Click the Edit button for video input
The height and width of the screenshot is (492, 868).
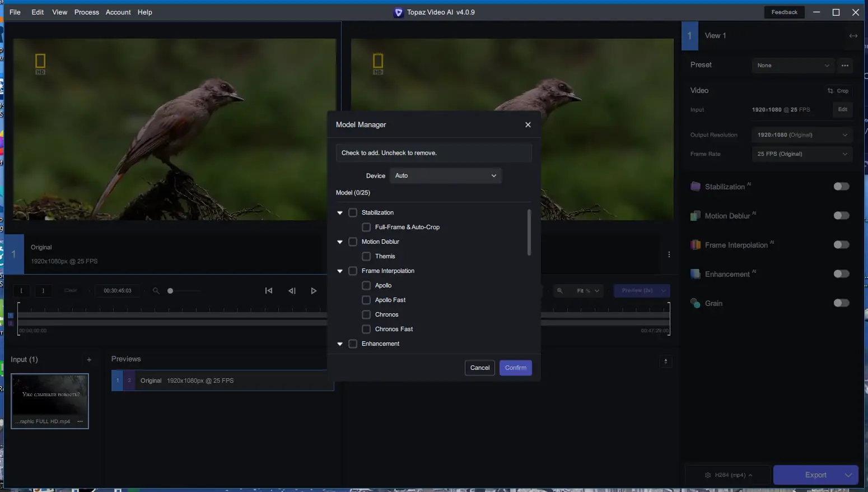point(843,109)
